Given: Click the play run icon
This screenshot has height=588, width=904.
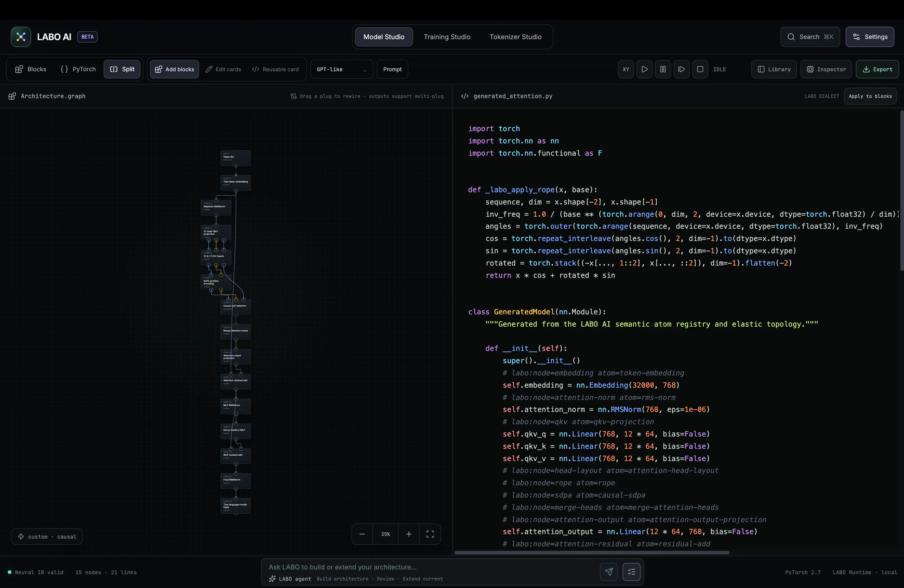Looking at the screenshot, I should click(x=644, y=69).
